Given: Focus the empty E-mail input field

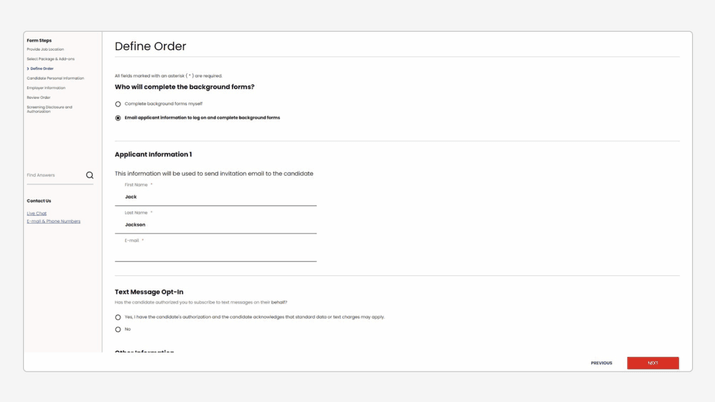Looking at the screenshot, I should 215,253.
